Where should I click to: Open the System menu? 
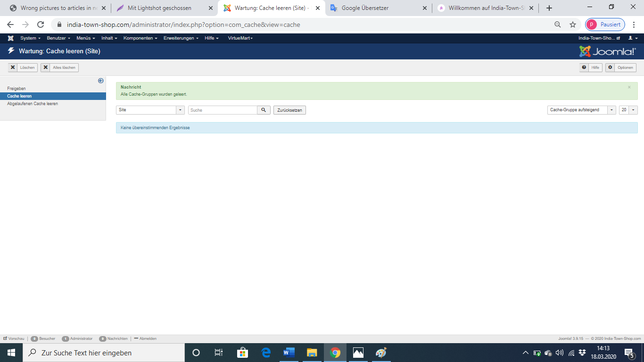point(30,38)
